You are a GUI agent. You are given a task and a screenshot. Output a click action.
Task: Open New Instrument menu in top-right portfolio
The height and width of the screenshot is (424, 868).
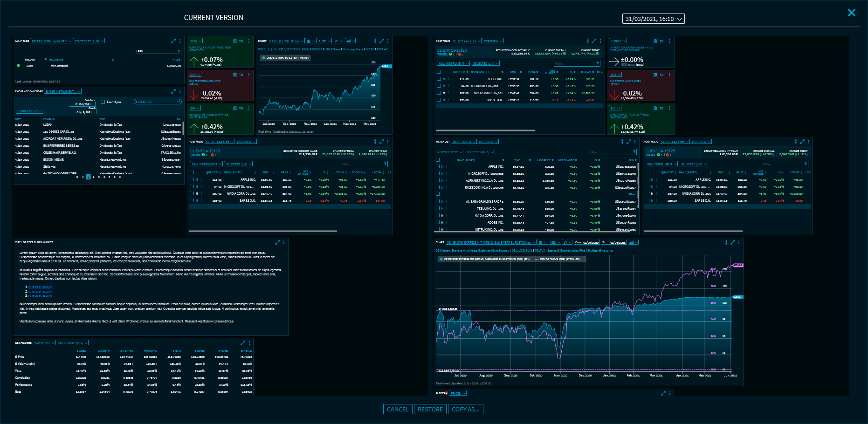(x=453, y=63)
